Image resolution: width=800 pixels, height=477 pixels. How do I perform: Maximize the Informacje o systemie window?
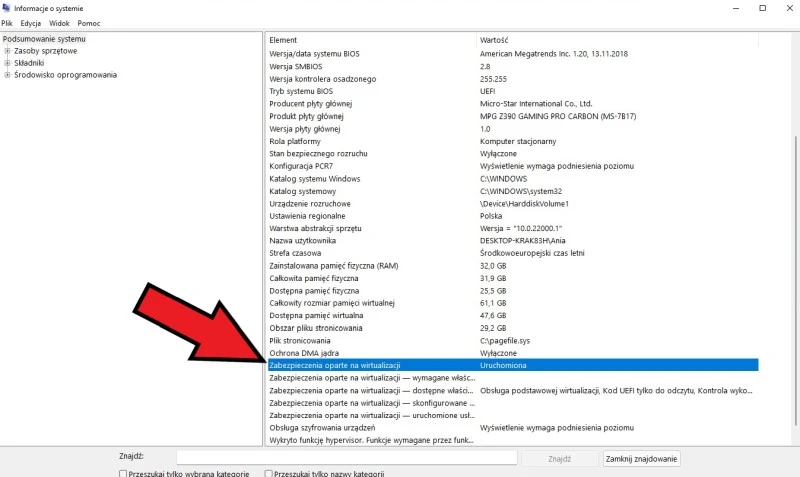763,8
